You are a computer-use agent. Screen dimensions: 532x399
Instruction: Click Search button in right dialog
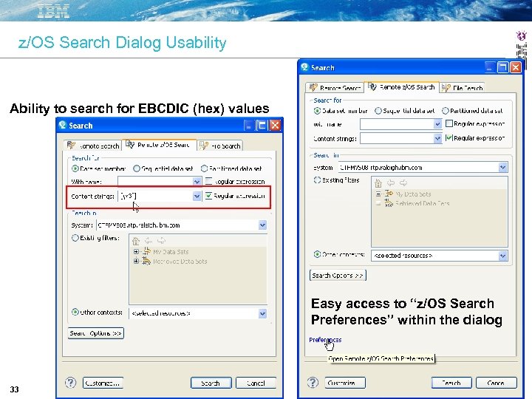[x=451, y=383]
